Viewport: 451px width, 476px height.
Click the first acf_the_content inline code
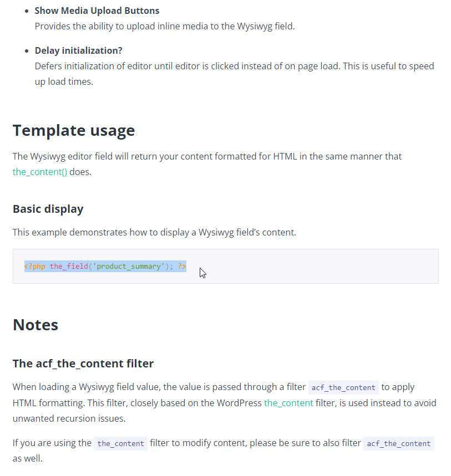coord(343,387)
